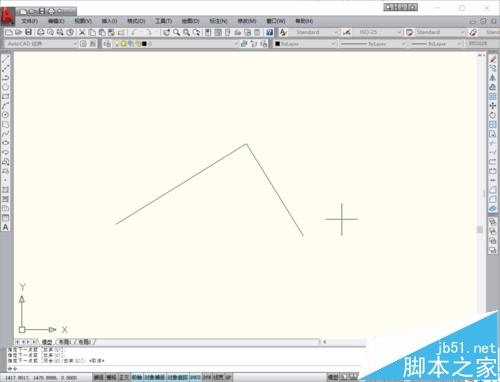Viewport: 500px width, 382px height.
Task: Click into the 命令 command line input
Action: [187, 368]
